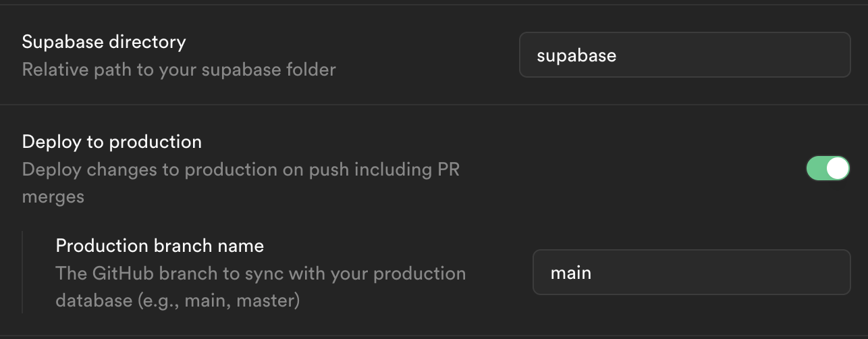Click the white knob of the green toggle

[837, 169]
